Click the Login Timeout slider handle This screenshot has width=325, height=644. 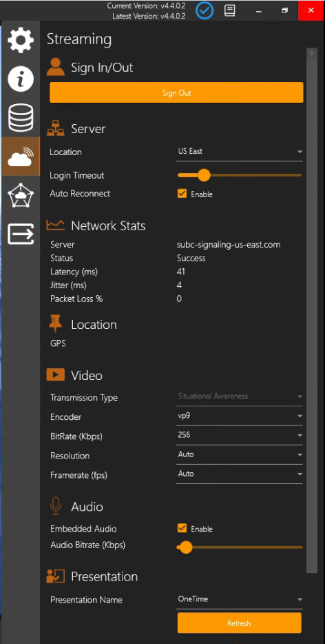pyautogui.click(x=204, y=175)
